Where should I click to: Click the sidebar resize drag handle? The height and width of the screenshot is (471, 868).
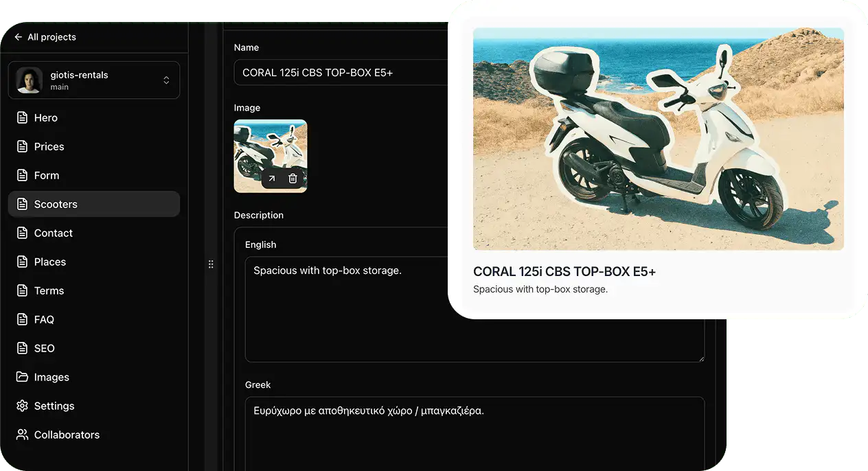pos(211,264)
